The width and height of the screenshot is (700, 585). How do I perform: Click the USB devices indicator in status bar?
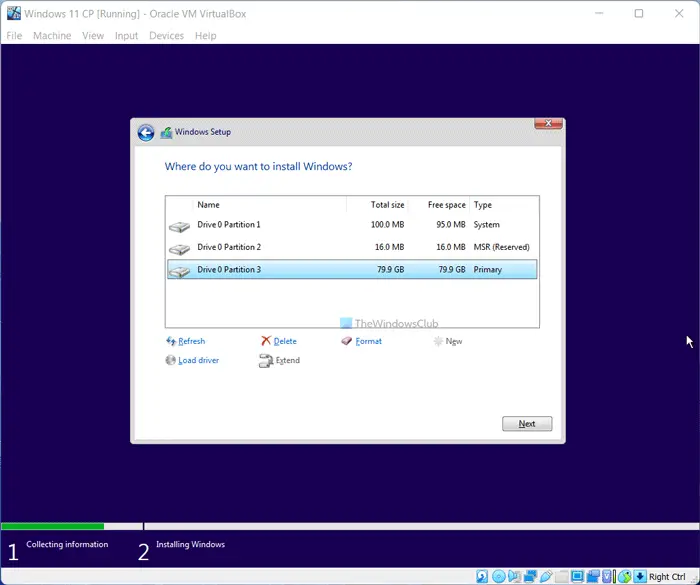click(x=546, y=577)
